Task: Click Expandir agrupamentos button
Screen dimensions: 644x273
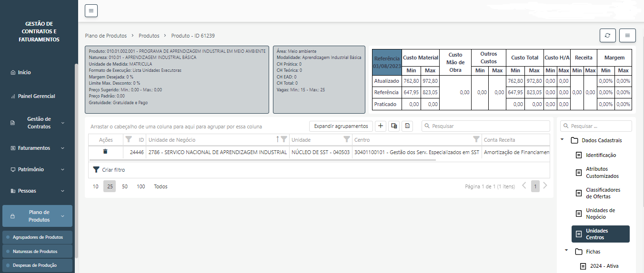Action: (341, 126)
